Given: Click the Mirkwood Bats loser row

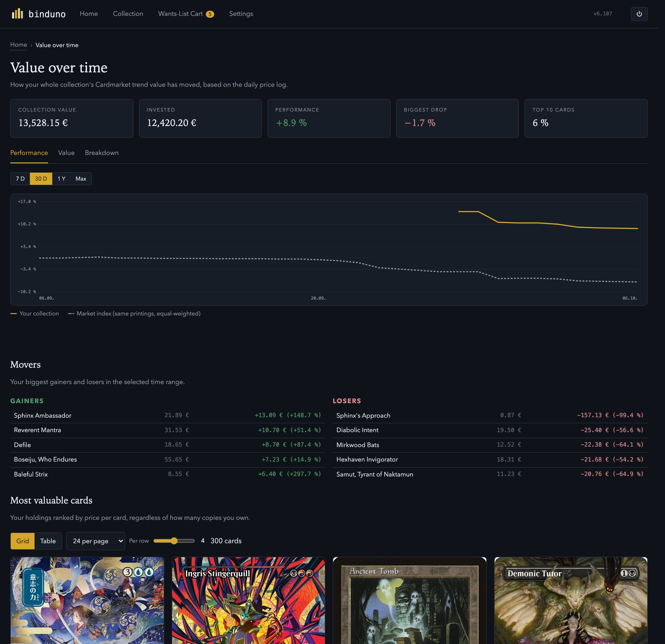Looking at the screenshot, I should point(490,445).
